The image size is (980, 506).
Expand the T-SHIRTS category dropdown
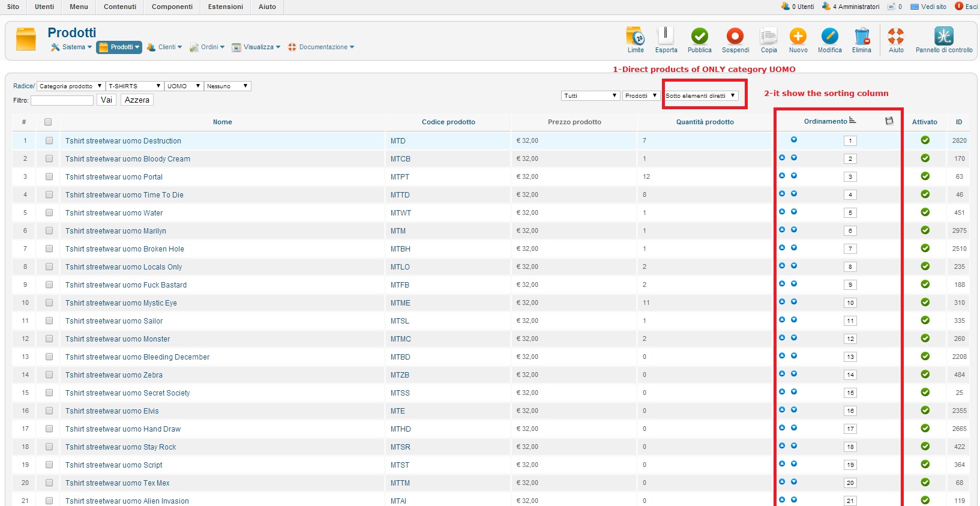(x=134, y=86)
